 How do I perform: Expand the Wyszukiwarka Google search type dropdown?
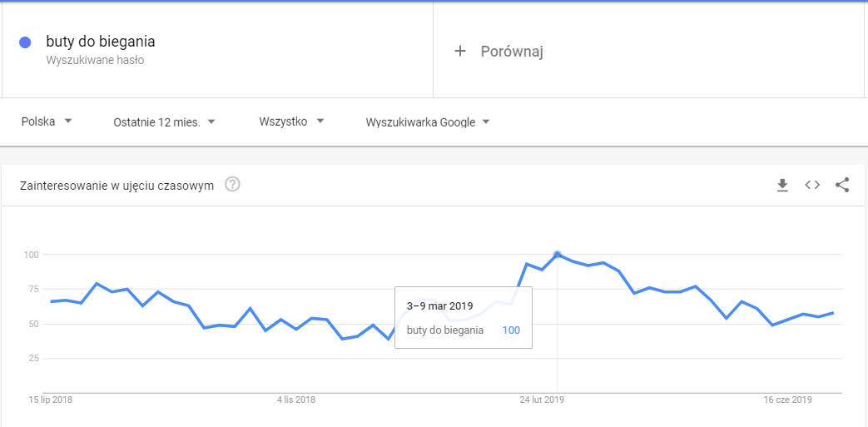pos(428,122)
